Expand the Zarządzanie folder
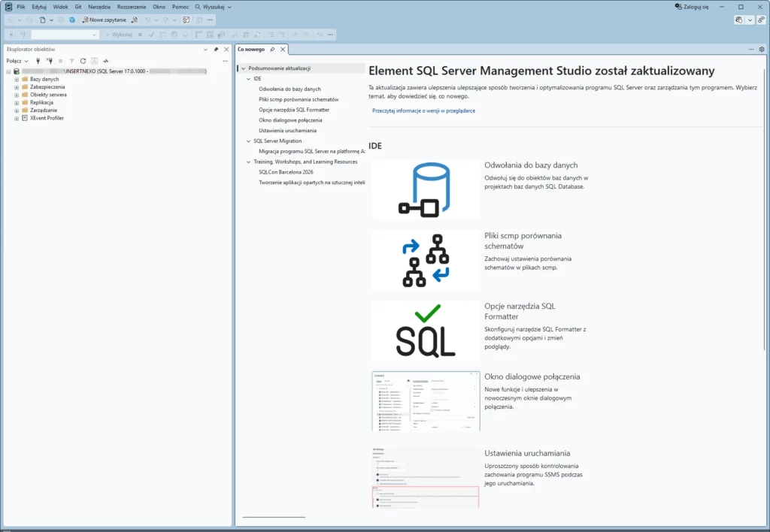Viewport: 770px width, 532px height. [17, 110]
